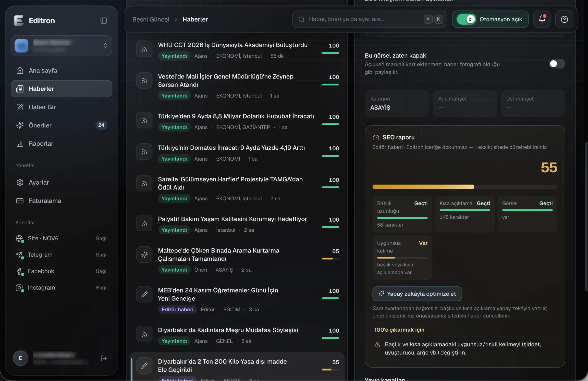Enable the Bu görsel zaten kapak switch
This screenshot has height=381, width=588.
pos(557,64)
